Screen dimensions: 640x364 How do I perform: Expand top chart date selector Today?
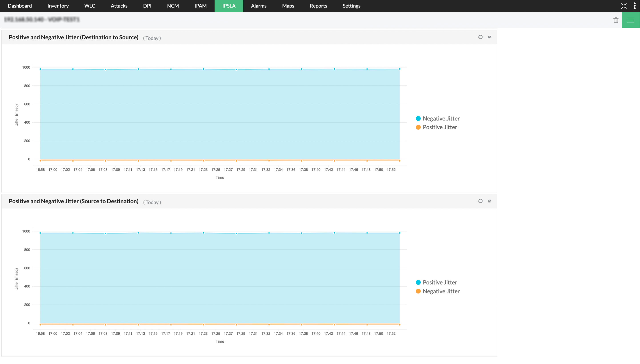[x=152, y=38]
